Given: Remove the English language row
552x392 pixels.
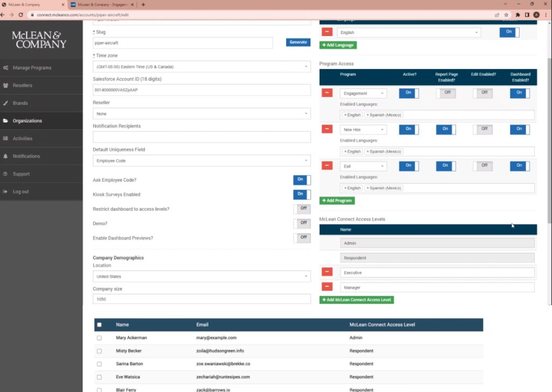Looking at the screenshot, I should pos(327,32).
